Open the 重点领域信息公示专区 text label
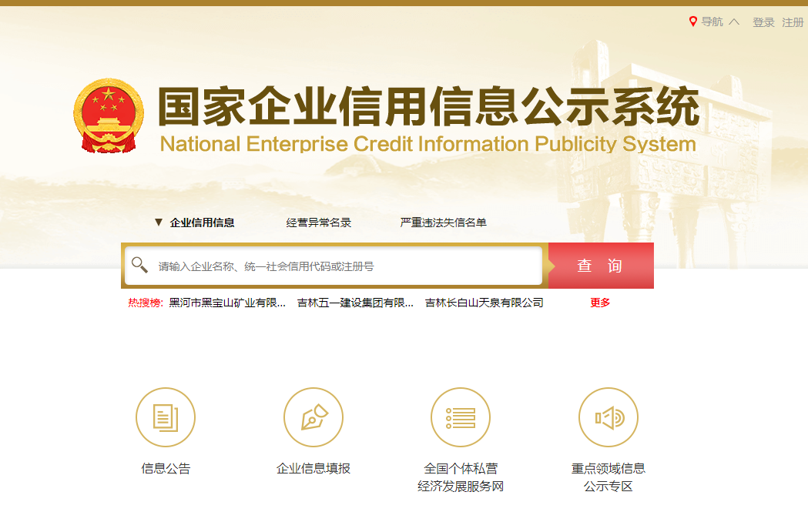The height and width of the screenshot is (532, 808). (609, 477)
